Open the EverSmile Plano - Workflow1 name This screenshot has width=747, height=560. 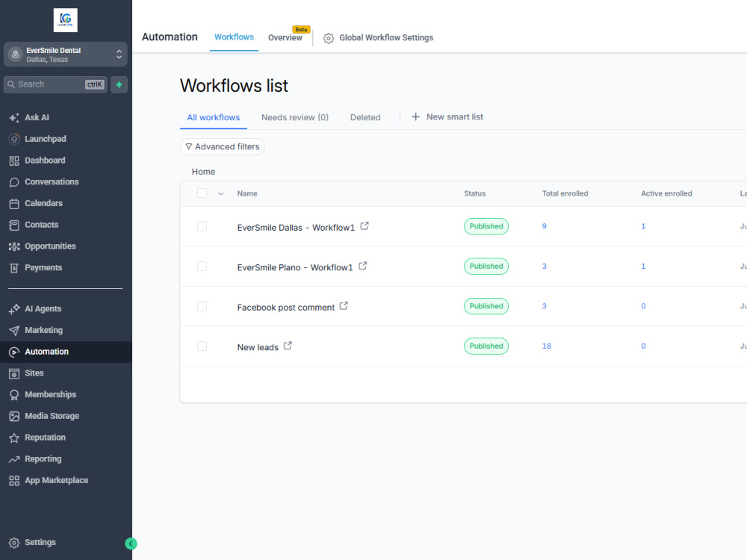(295, 267)
